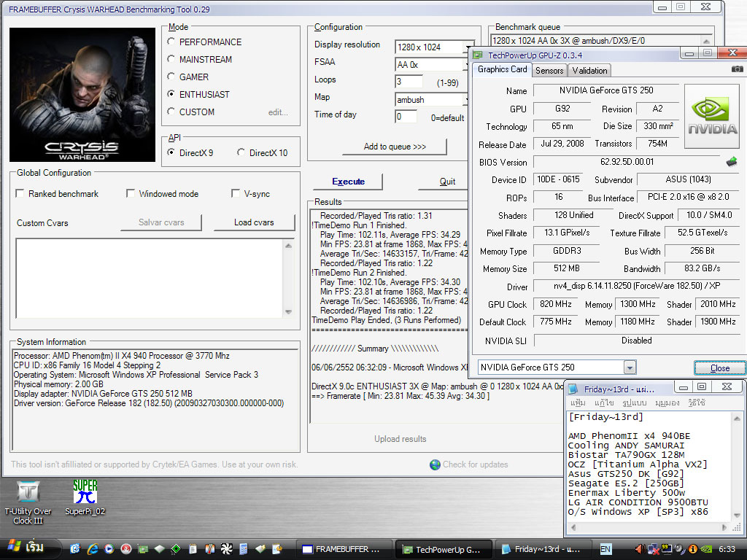
Task: Open third Thai menu in Notepad
Action: pyautogui.click(x=634, y=402)
